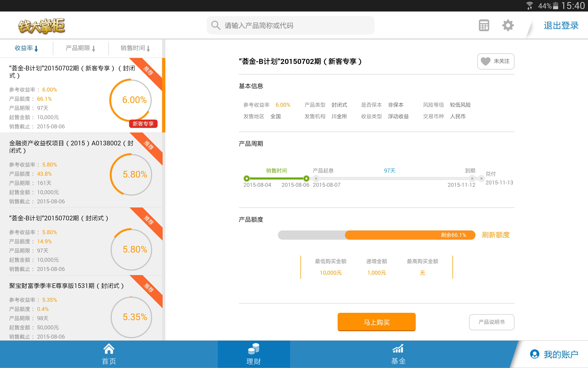Click the 递增金额 1,000元 value
This screenshot has height=368, width=588.
click(x=376, y=273)
